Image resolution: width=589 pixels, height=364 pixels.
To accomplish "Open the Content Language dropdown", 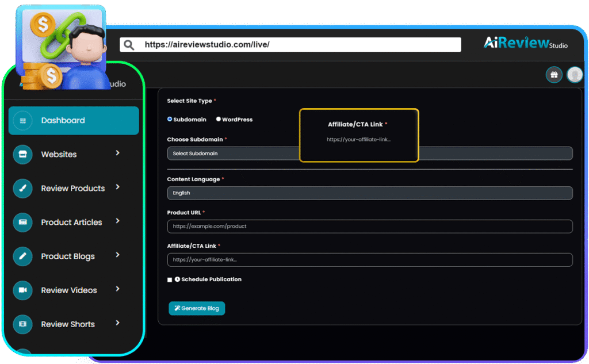I will (x=369, y=193).
